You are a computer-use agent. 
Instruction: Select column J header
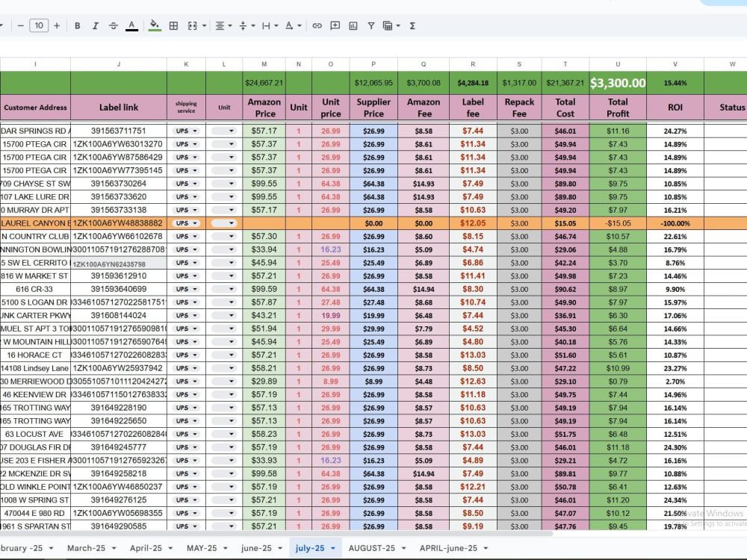(x=119, y=63)
